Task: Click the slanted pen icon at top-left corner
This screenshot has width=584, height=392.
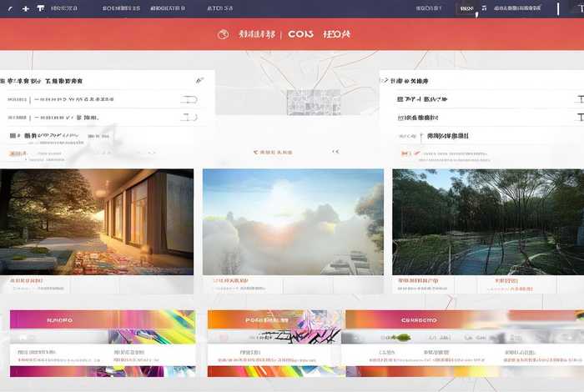Action: 11,8
